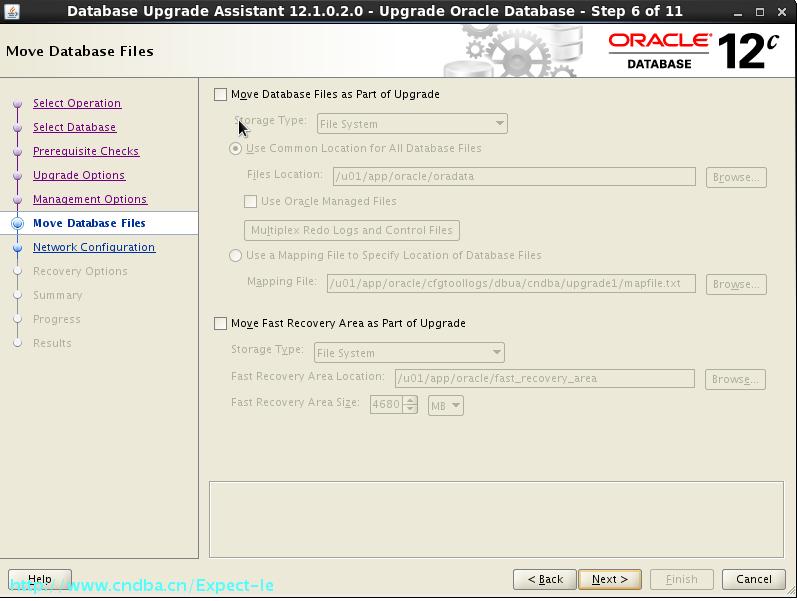Go to the Network Configuration step
Image resolution: width=797 pixels, height=601 pixels.
pyautogui.click(x=94, y=247)
